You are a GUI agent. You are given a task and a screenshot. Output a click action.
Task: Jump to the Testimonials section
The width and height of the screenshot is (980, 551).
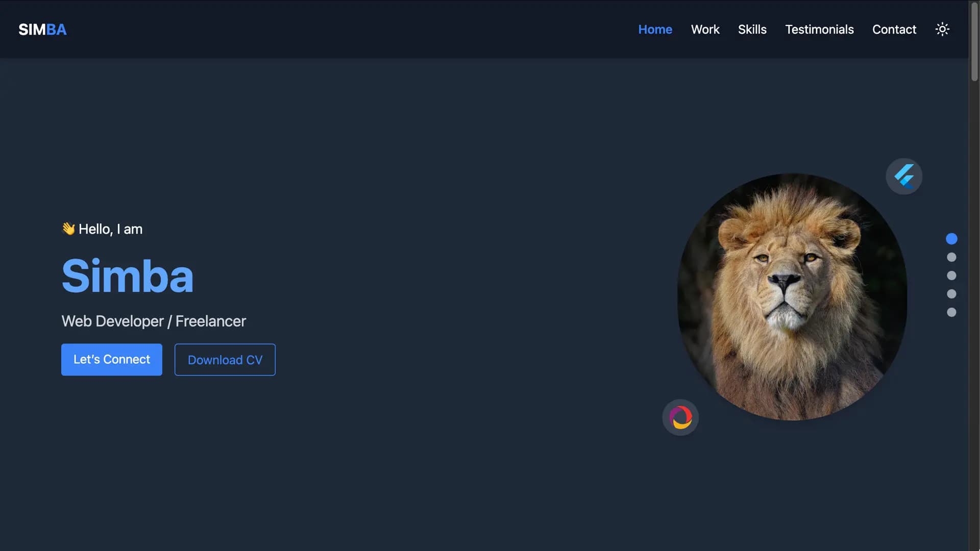point(819,30)
